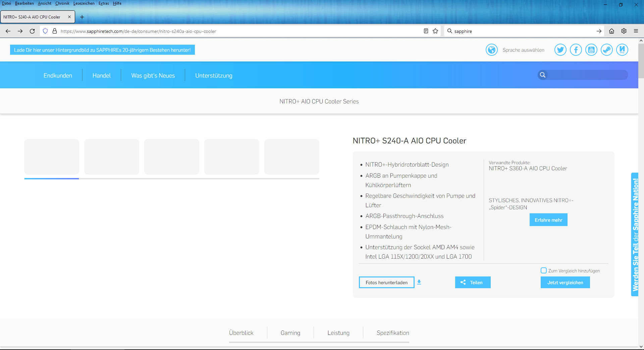The height and width of the screenshot is (350, 644).
Task: Switch to the Überblick tab
Action: coord(241,333)
